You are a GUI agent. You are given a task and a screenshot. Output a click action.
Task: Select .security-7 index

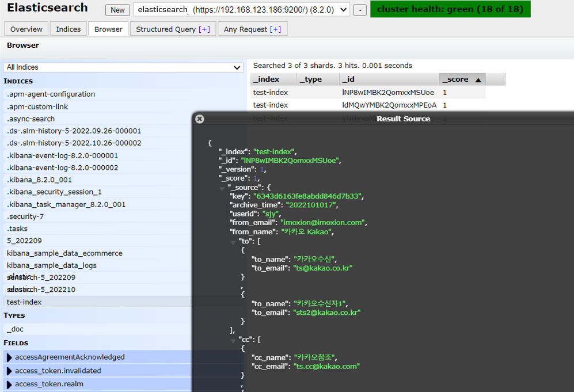(97, 216)
